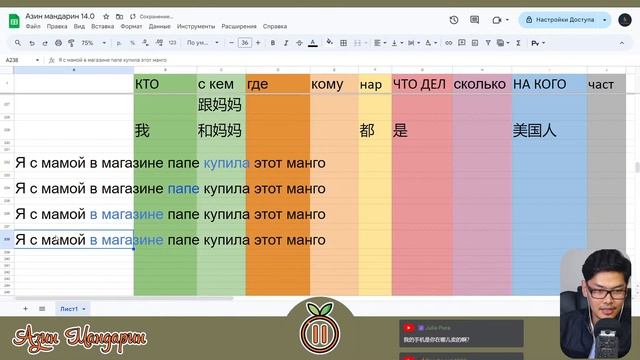This screenshot has width=640, height=360.
Task: Open the Формат menu
Action: click(131, 26)
